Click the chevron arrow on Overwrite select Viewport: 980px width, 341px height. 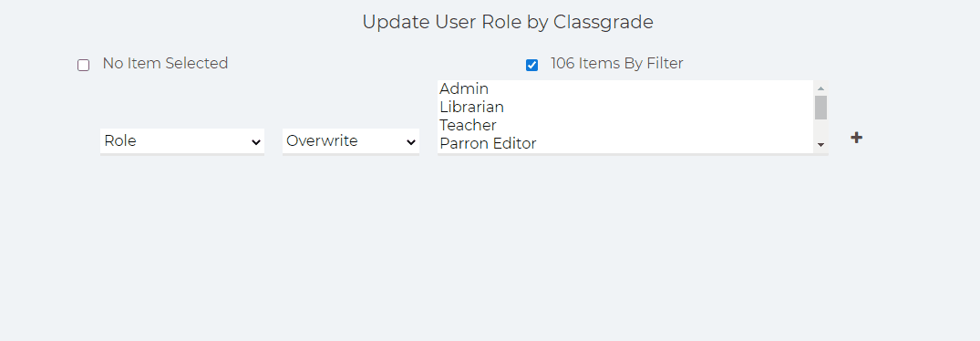tap(410, 142)
